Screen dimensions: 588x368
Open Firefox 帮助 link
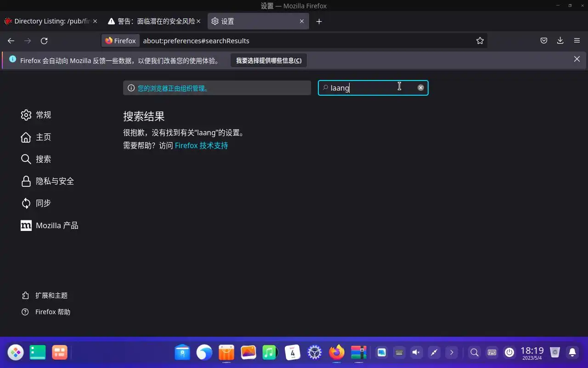[46, 312]
